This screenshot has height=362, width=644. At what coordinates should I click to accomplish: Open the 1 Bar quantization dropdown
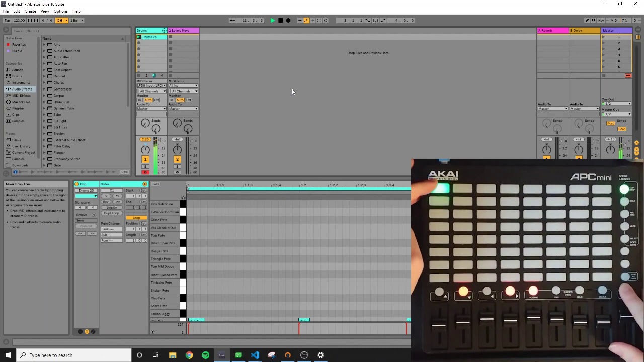[x=77, y=20]
